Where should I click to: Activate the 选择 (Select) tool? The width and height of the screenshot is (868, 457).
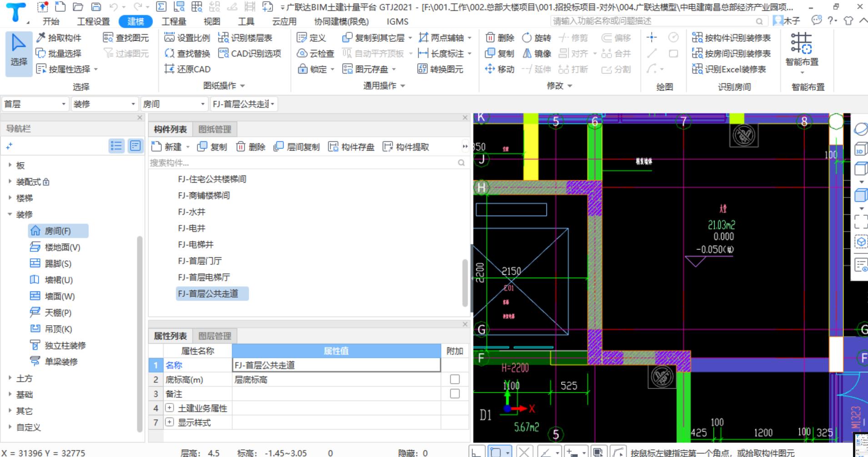(19, 54)
